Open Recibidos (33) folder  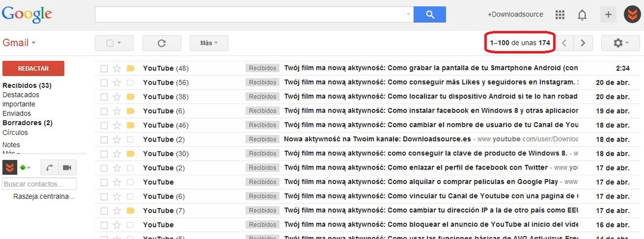pos(27,86)
